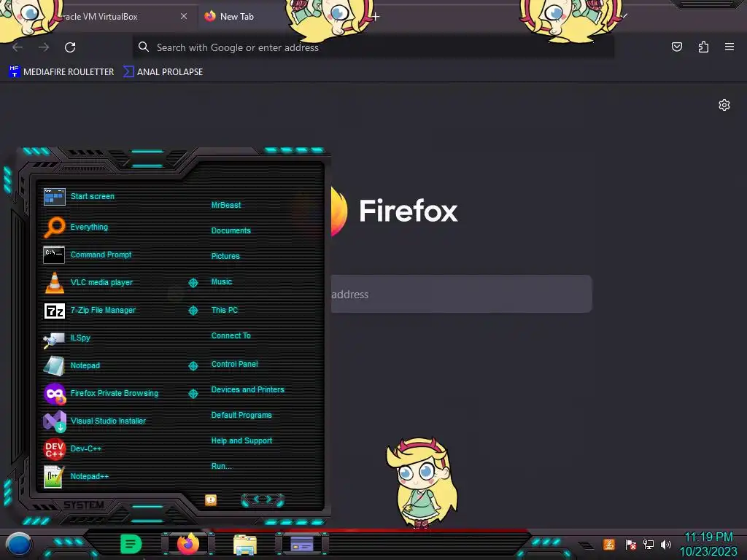
Task: Launch Firefox Private Browsing mask icon
Action: [54, 393]
